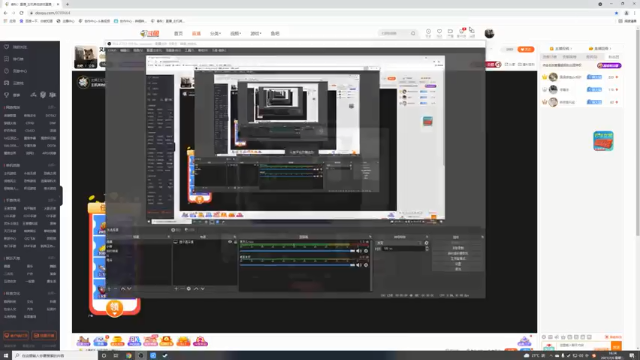Viewport: 640px width, 360px height.
Task: Select first tab in contribution ranking panel
Action: pos(550,57)
